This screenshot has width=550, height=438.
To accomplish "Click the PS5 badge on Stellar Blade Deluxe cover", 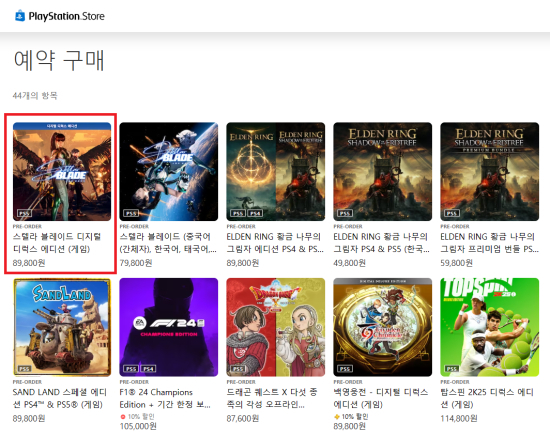I will tap(25, 213).
